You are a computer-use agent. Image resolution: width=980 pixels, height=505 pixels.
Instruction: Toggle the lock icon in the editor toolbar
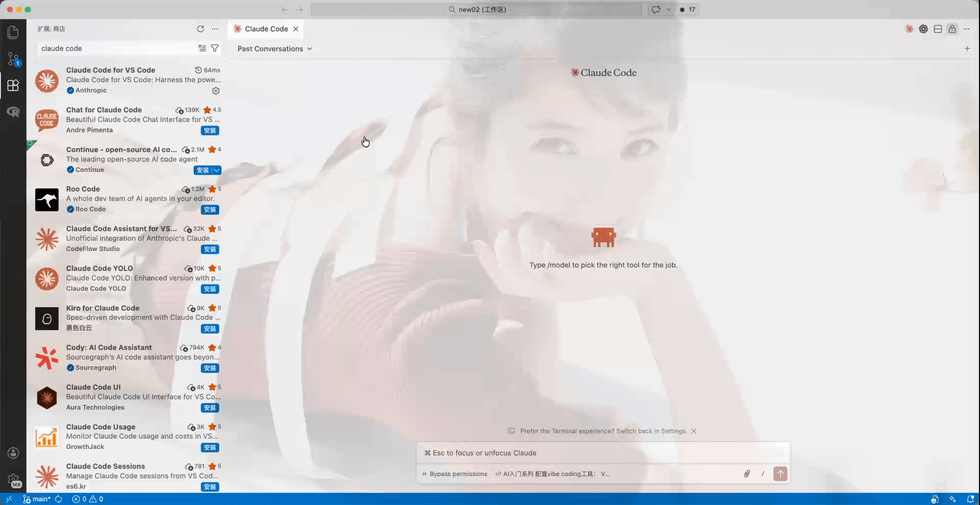pos(952,29)
